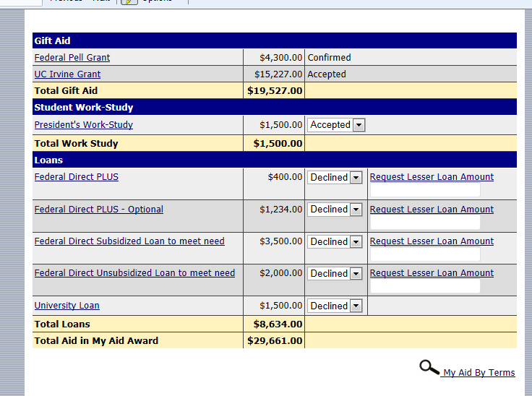The width and height of the screenshot is (532, 396).
Task: Open Federal Direct PLUS - Optional link
Action: tap(99, 209)
